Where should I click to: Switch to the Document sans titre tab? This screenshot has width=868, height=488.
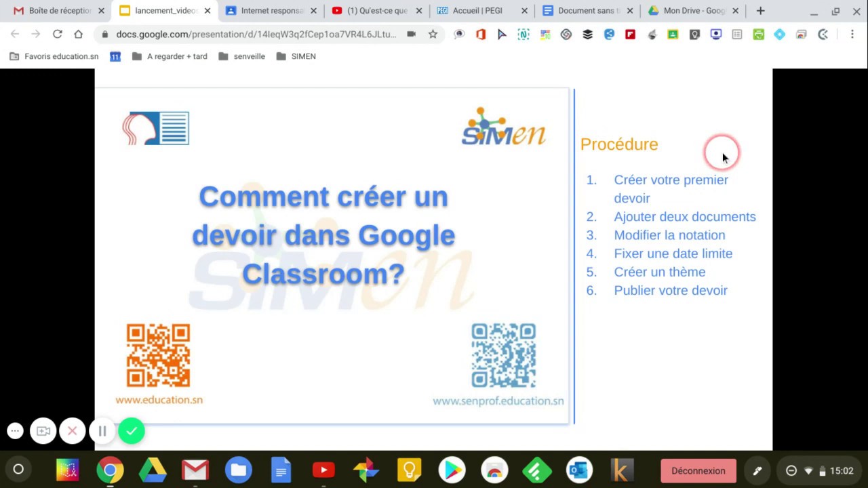[x=587, y=11]
